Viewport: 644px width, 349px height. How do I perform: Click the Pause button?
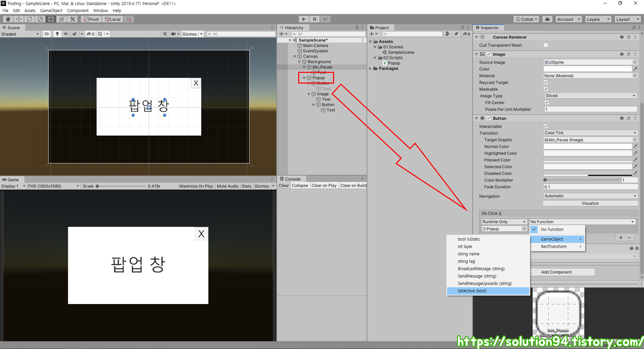tap(314, 19)
